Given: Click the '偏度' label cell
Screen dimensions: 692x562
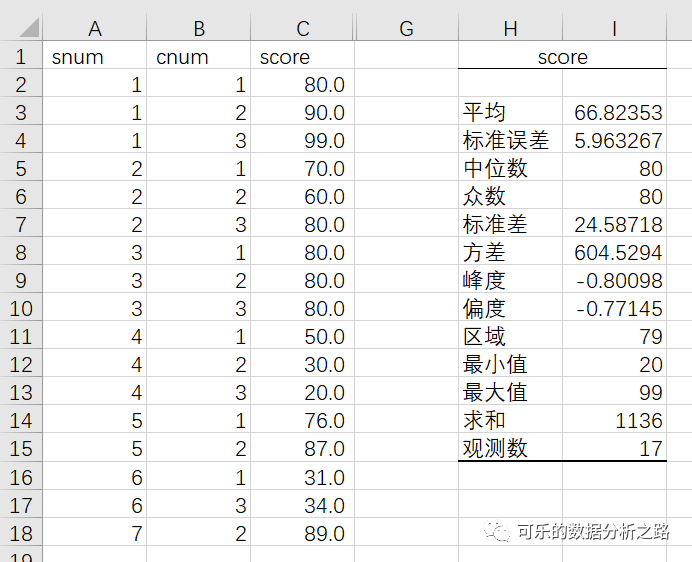Looking at the screenshot, I should point(510,308).
